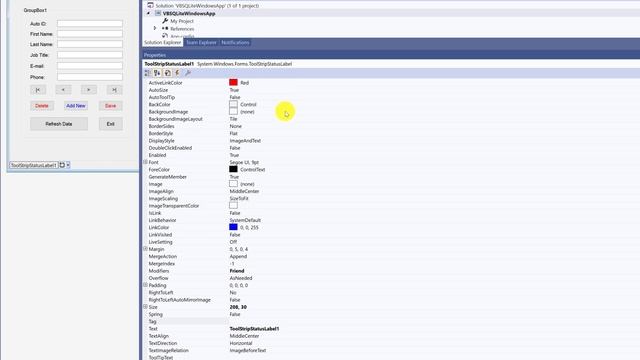Click the Add New button on the form
The height and width of the screenshot is (360, 640).
pos(76,106)
